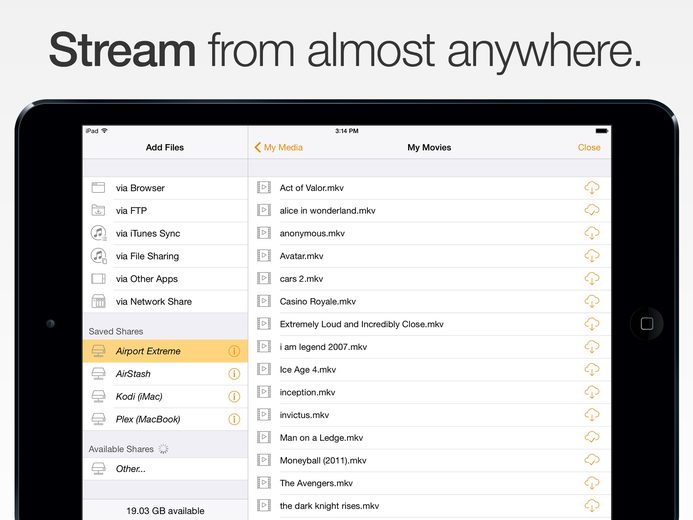Open info button for AirStash share
The image size is (693, 520).
pos(234,374)
